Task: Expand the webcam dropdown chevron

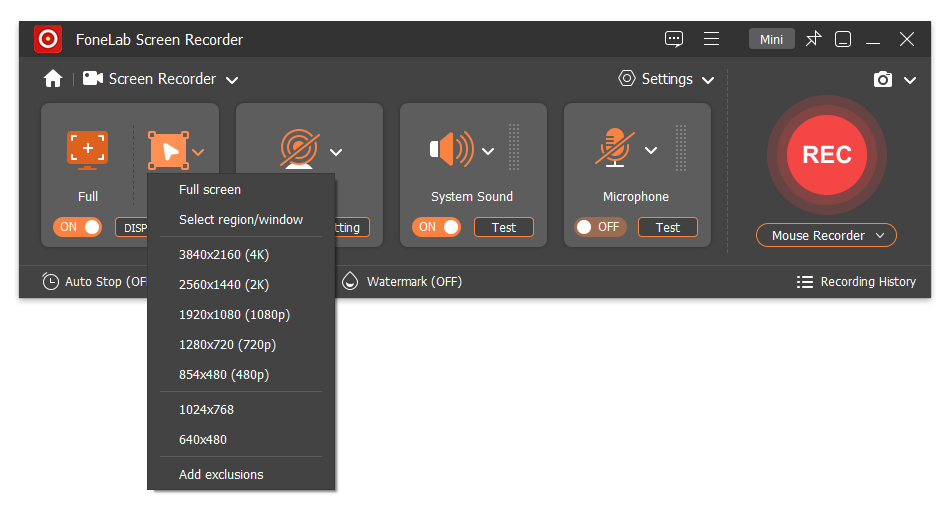Action: pyautogui.click(x=336, y=152)
